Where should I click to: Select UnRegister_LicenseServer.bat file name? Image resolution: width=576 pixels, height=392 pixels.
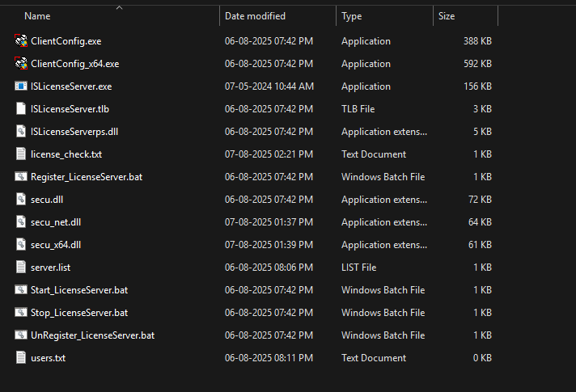pyautogui.click(x=92, y=335)
